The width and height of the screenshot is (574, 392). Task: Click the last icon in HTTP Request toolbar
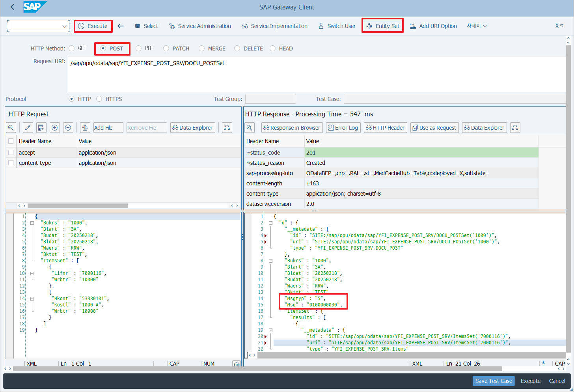tap(227, 128)
